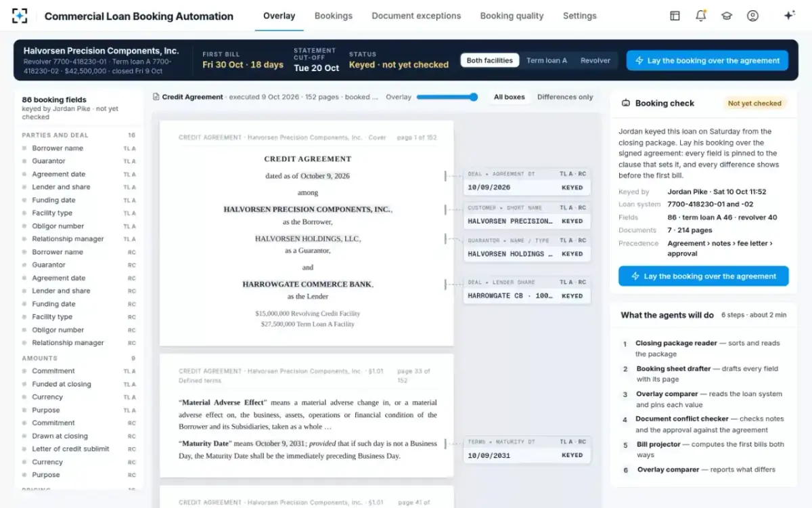
Task: Select the Revolver segment
Action: 595,60
